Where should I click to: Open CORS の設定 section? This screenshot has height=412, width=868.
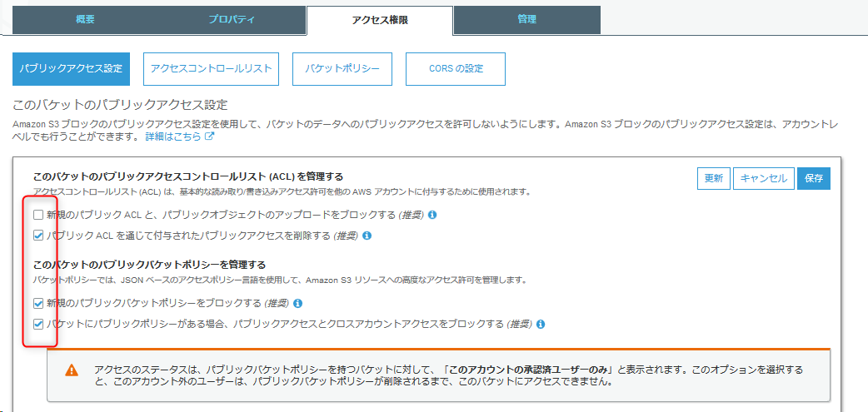pos(456,69)
